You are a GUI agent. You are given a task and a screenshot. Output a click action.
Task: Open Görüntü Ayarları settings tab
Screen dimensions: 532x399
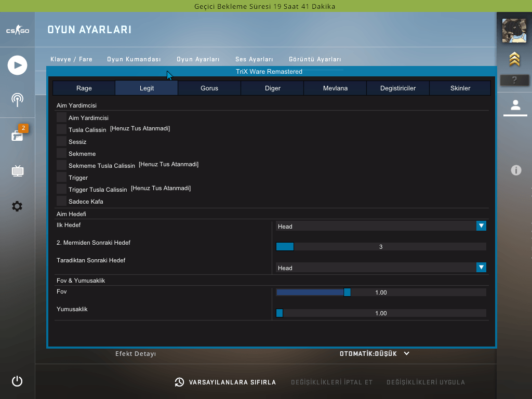(x=315, y=59)
